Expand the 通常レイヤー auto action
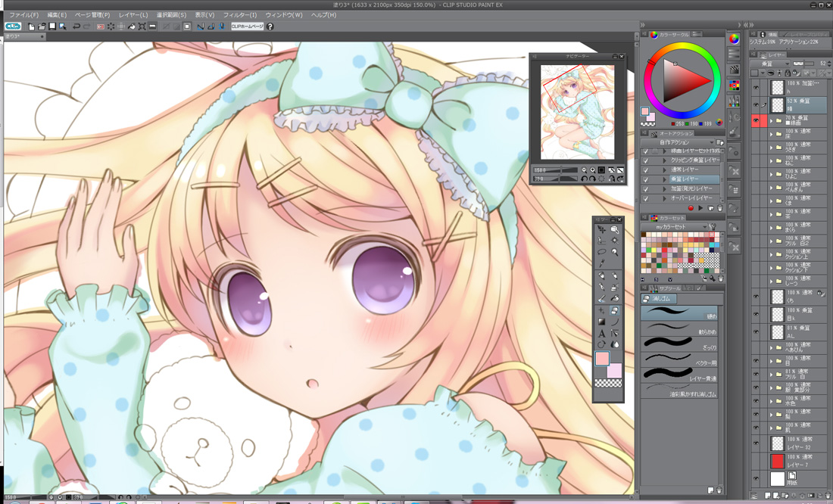The width and height of the screenshot is (833, 504). coord(664,170)
